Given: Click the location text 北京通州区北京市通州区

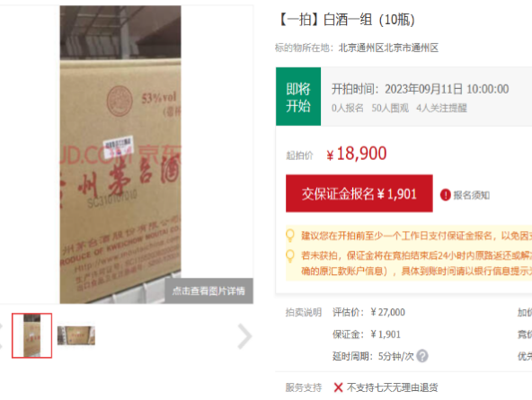Looking at the screenshot, I should coord(388,48).
